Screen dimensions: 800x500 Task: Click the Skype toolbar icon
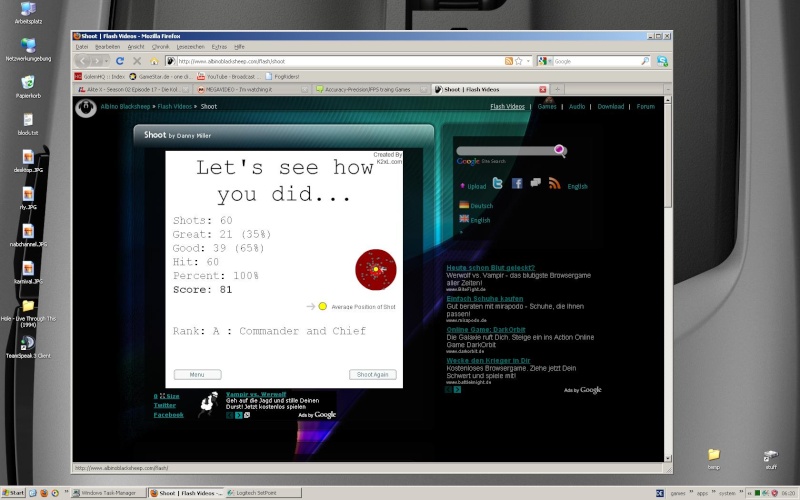(x=662, y=61)
